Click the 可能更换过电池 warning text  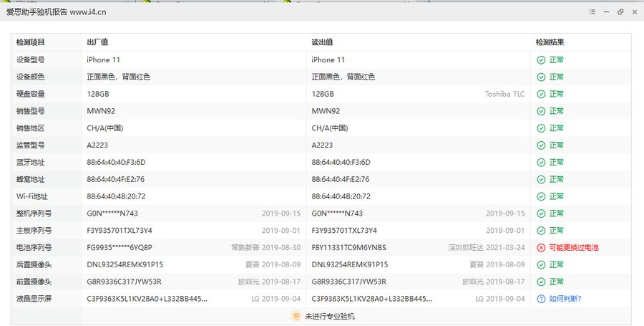[x=574, y=247]
